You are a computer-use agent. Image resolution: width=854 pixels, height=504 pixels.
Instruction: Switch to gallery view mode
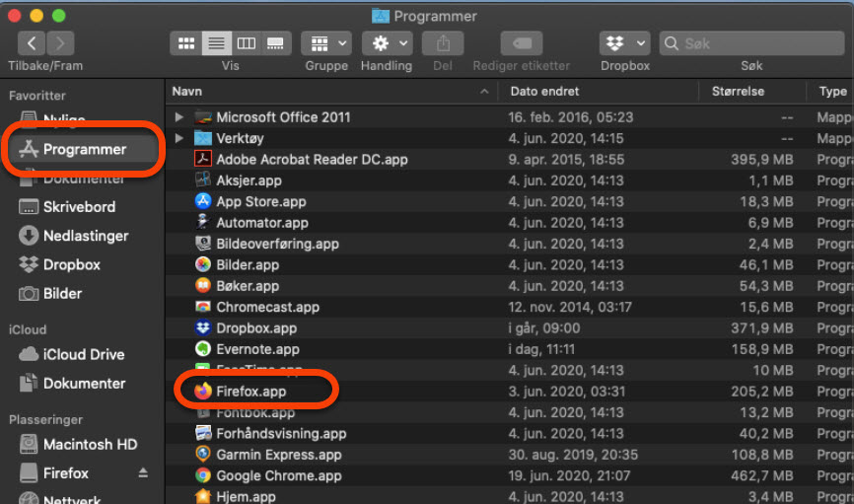pos(276,43)
